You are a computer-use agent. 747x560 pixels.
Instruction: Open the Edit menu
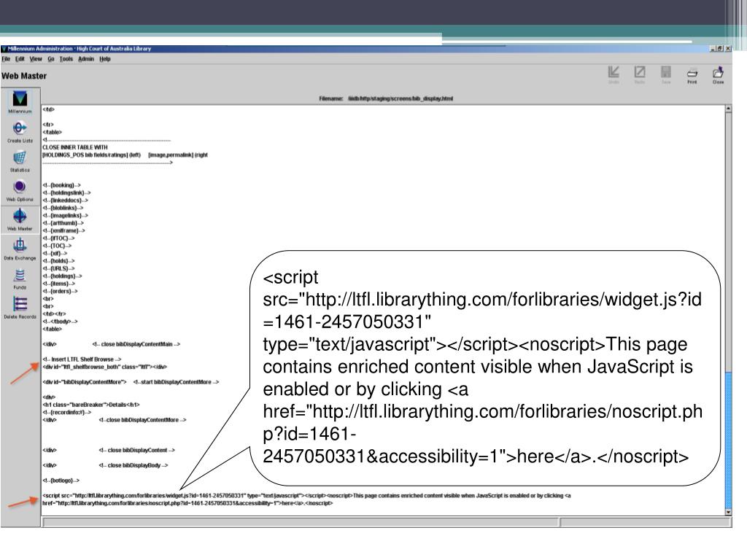tap(20, 59)
